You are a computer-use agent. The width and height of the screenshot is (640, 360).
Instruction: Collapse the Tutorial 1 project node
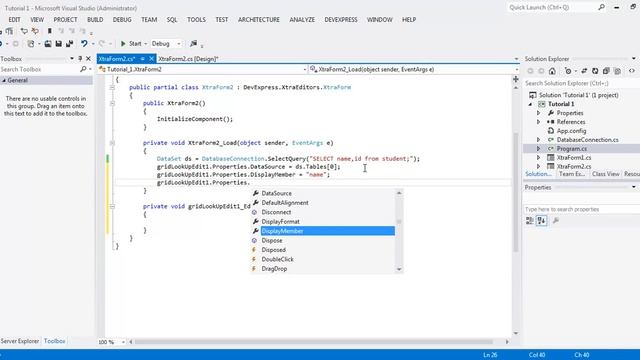(531, 104)
